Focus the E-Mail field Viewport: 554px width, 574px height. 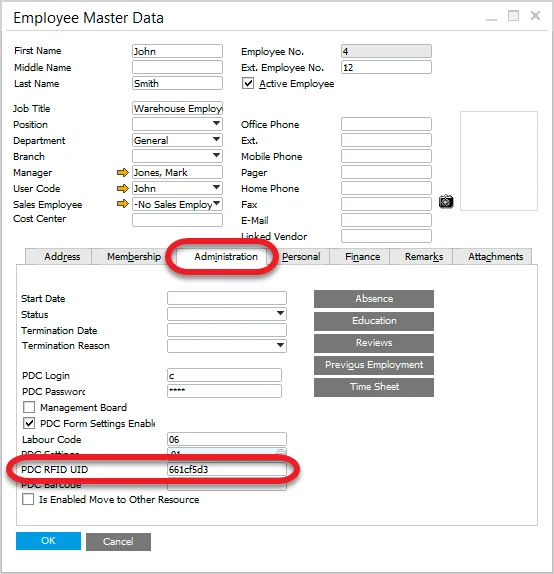coord(386,220)
